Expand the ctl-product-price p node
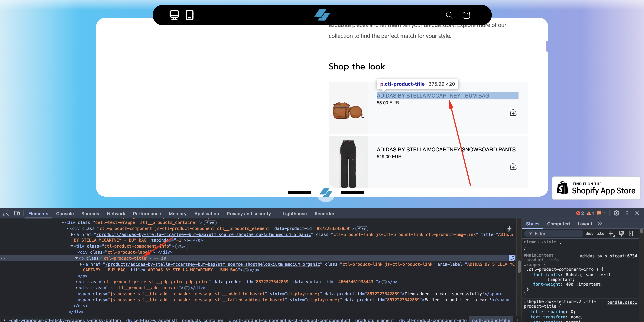 [x=76, y=282]
